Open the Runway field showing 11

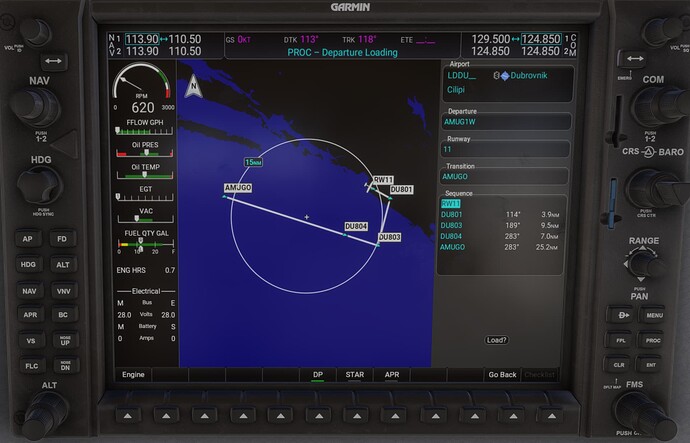(x=506, y=149)
